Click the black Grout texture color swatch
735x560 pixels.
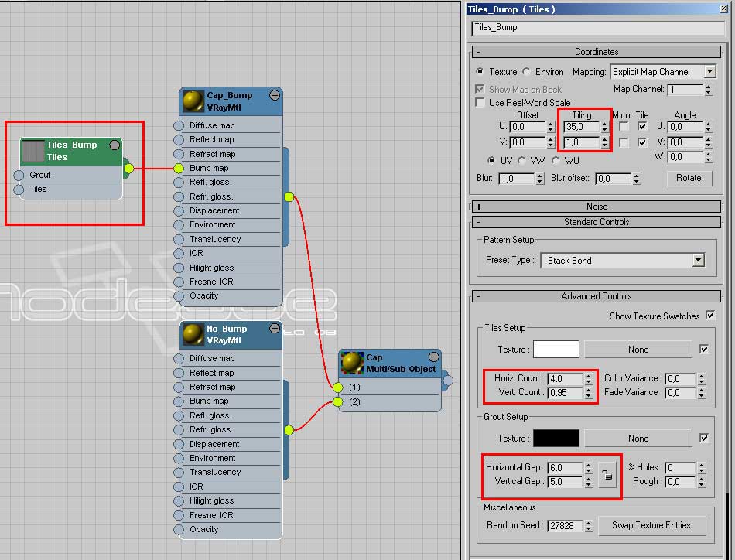(x=556, y=439)
